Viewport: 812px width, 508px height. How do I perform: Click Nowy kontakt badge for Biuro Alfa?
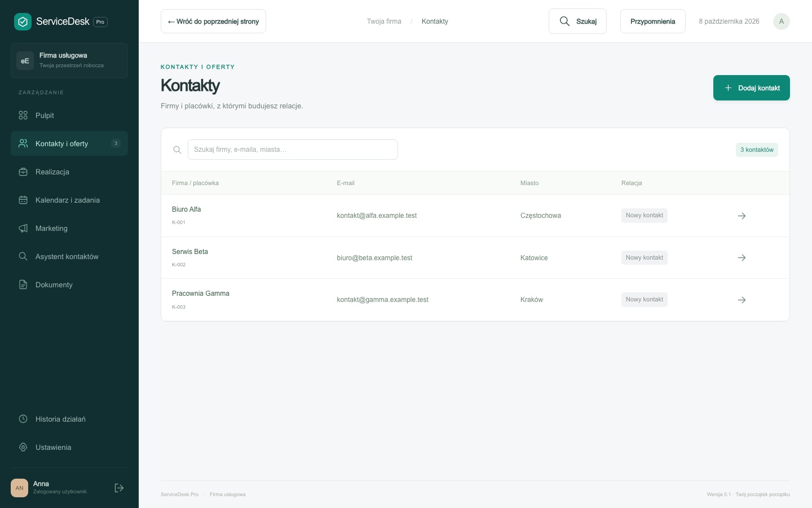[645, 216]
